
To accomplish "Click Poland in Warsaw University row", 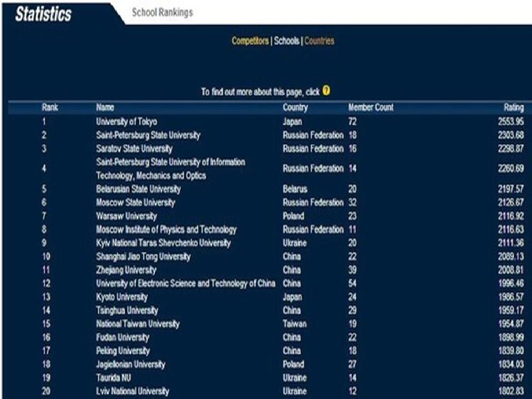I will (294, 216).
